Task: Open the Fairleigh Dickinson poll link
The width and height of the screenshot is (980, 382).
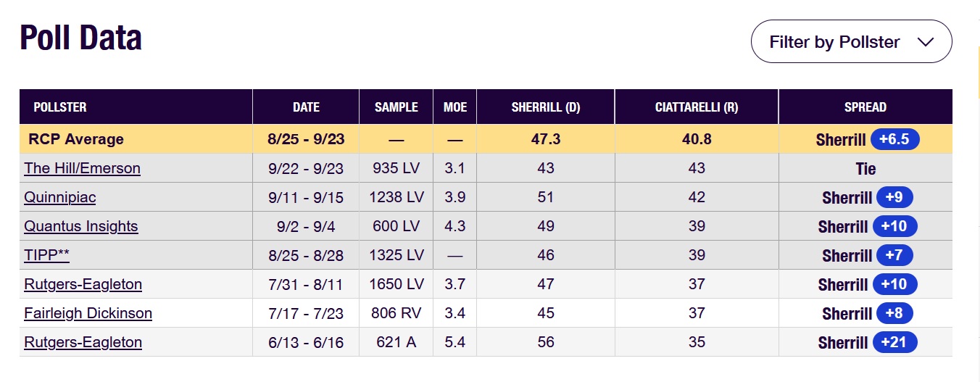Action: 88,313
